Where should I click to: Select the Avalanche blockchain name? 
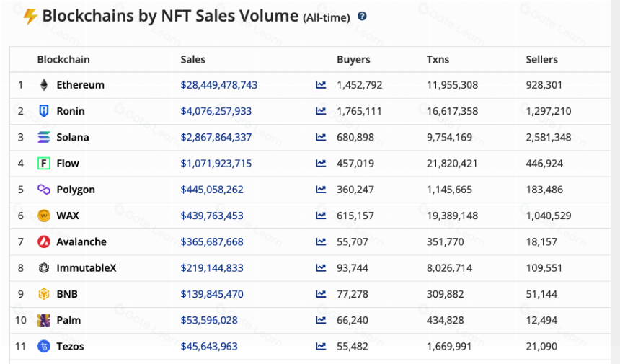81,241
